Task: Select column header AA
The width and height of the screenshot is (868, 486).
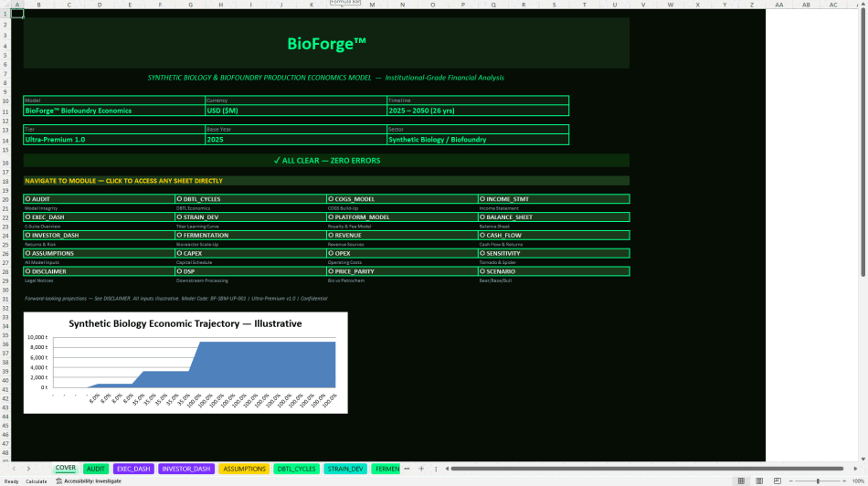Action: 778,5
